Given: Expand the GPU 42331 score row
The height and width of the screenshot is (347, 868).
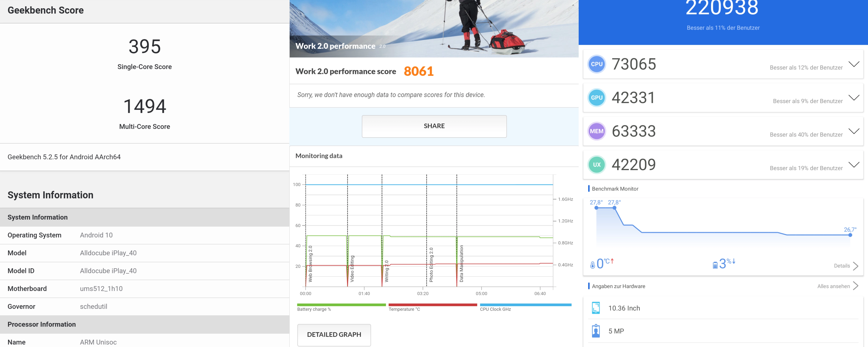Looking at the screenshot, I should point(854,98).
